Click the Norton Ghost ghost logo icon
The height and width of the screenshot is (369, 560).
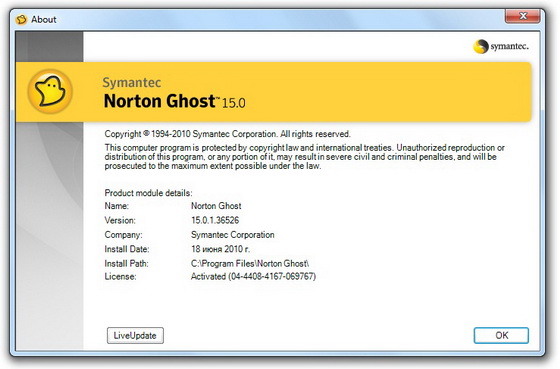pos(50,92)
